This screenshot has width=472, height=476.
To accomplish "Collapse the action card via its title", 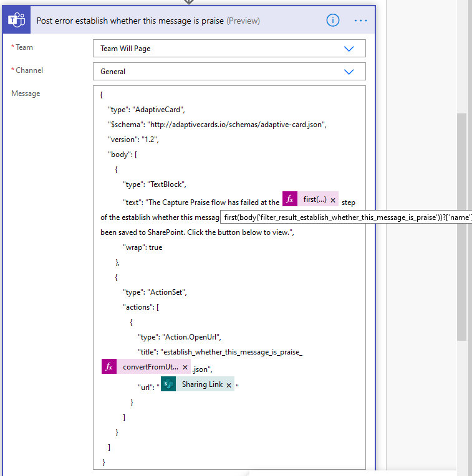I will click(x=148, y=21).
